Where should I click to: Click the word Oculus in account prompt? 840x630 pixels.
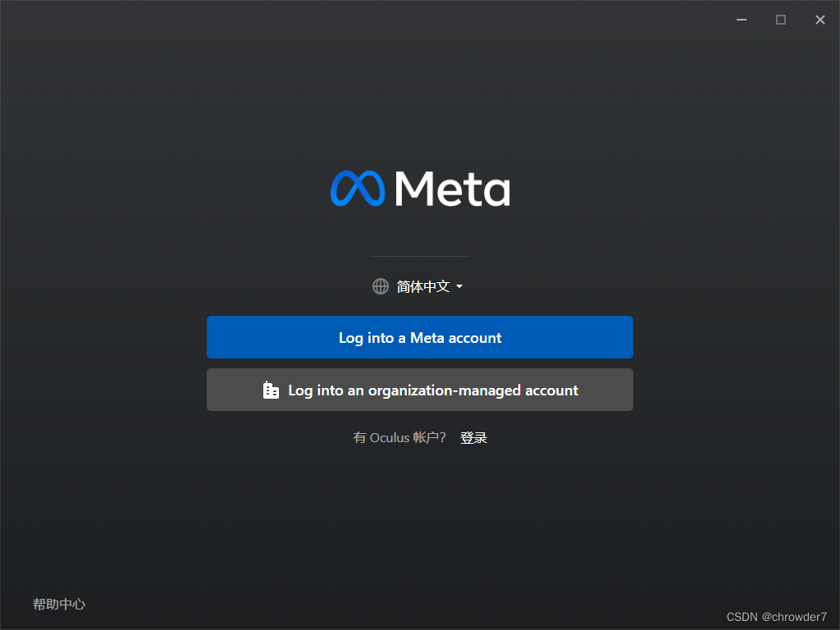390,438
